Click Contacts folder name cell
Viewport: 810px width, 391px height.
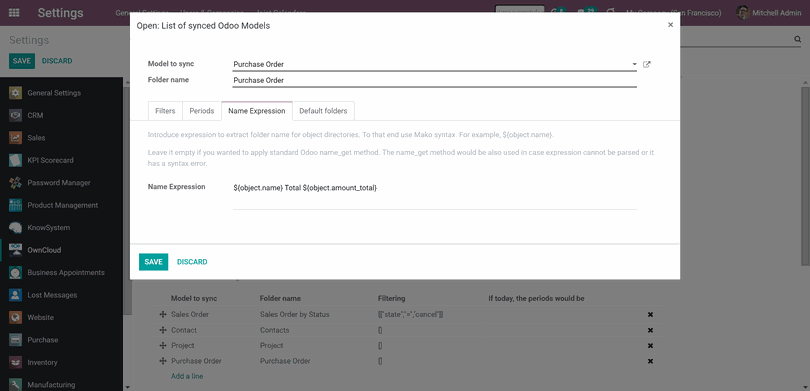coord(274,330)
